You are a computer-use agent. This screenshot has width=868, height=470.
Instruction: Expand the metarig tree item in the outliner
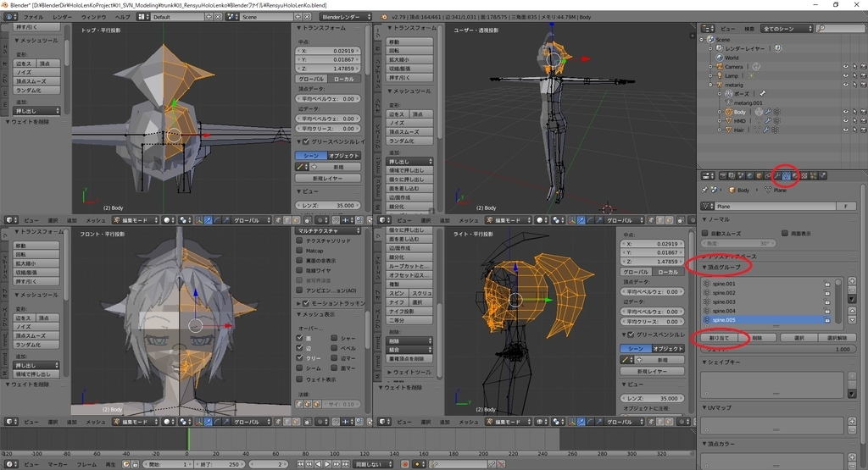(x=710, y=85)
